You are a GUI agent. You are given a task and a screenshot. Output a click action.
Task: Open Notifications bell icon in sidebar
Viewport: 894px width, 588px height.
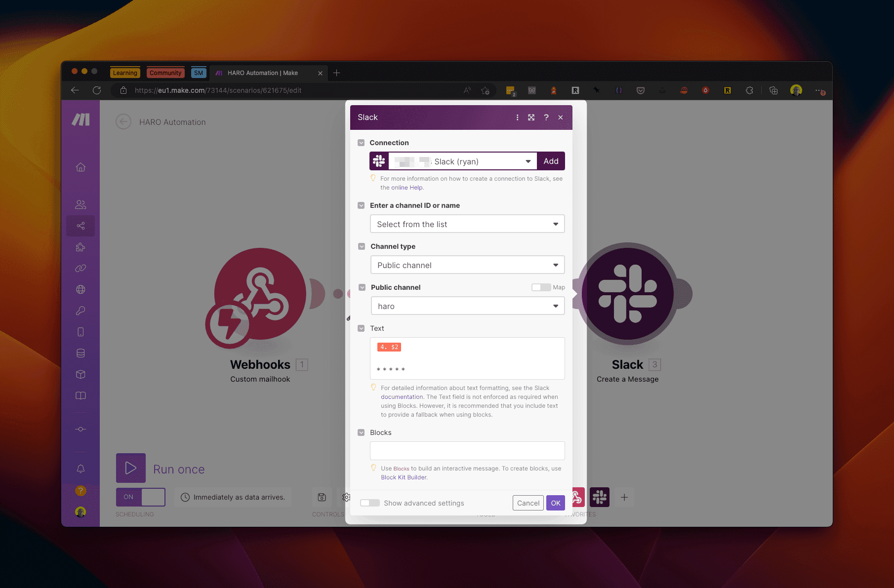tap(81, 469)
